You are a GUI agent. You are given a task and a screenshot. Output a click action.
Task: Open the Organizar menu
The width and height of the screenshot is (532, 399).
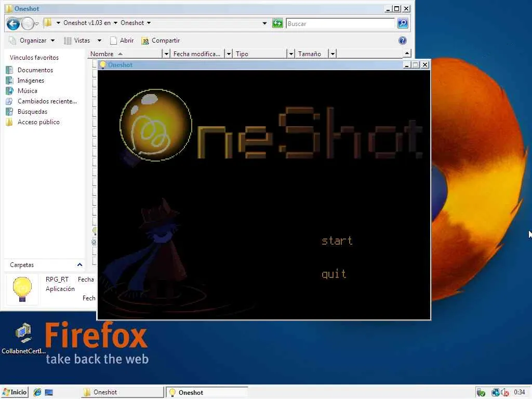[x=32, y=41]
